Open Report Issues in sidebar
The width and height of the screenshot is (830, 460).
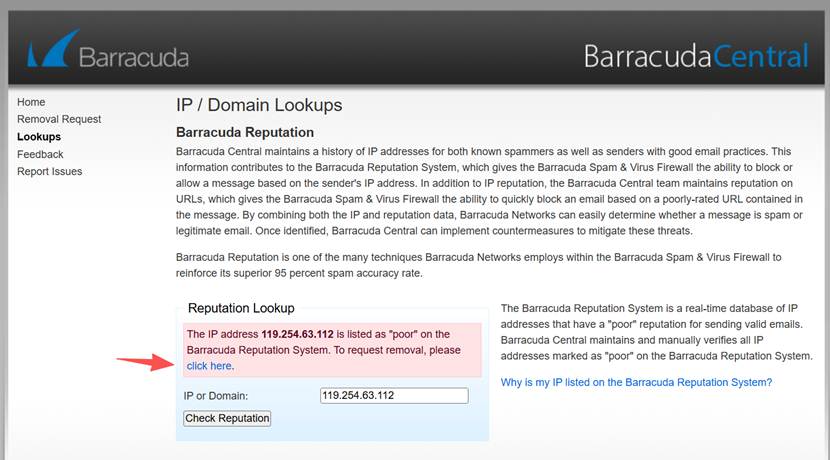coord(49,172)
